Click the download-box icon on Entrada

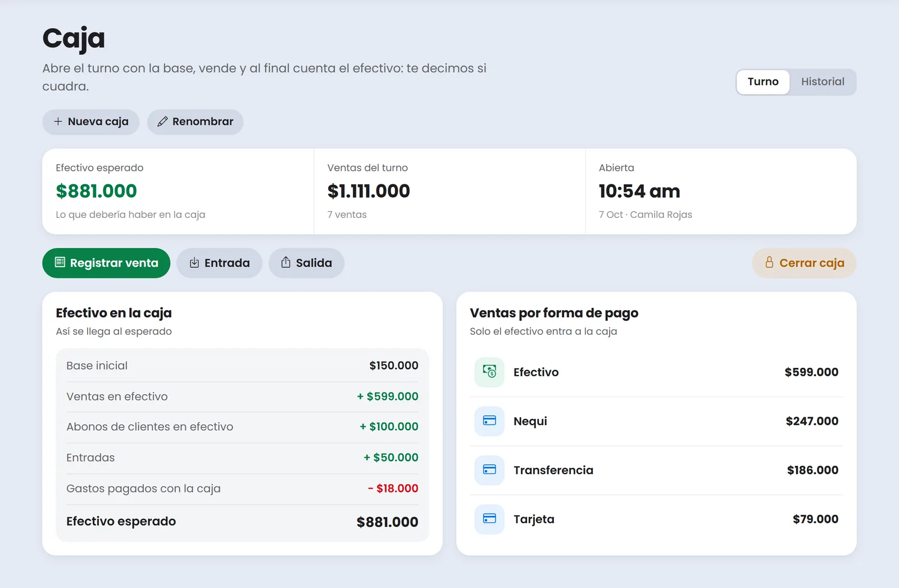click(x=194, y=263)
